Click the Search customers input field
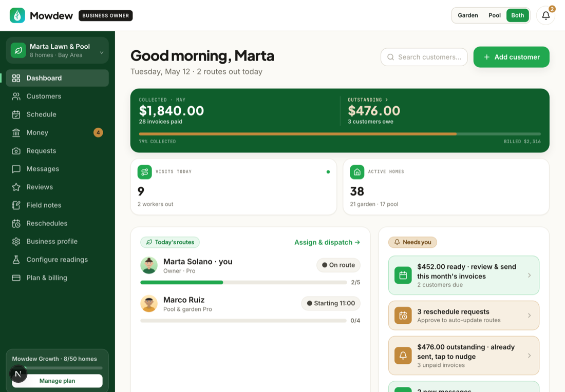 coord(424,57)
